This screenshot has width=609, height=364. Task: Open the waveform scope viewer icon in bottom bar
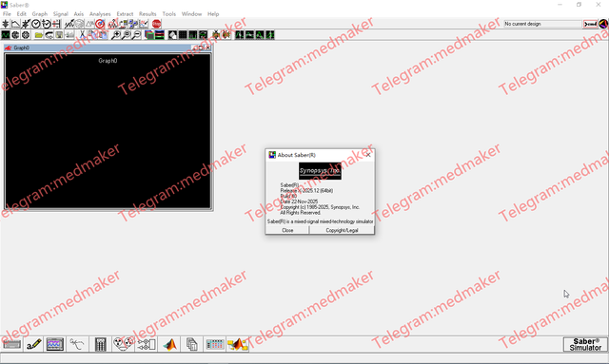coord(55,344)
